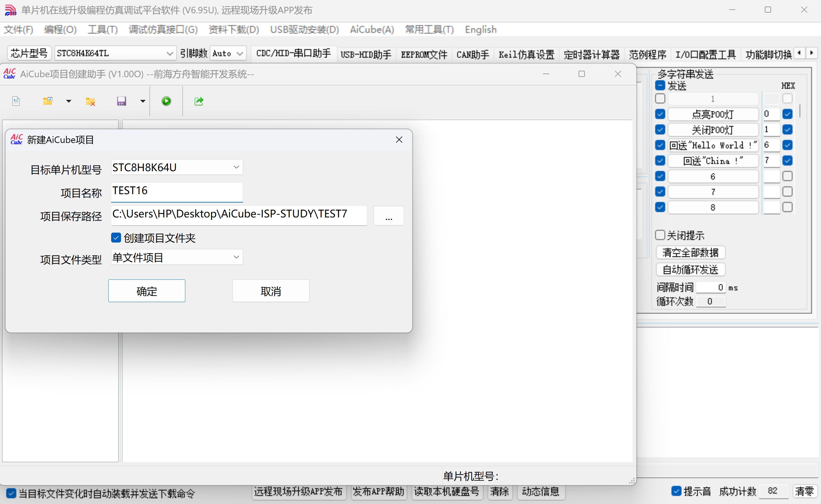Open the 编程(O) menu
821x504 pixels.
tap(61, 29)
